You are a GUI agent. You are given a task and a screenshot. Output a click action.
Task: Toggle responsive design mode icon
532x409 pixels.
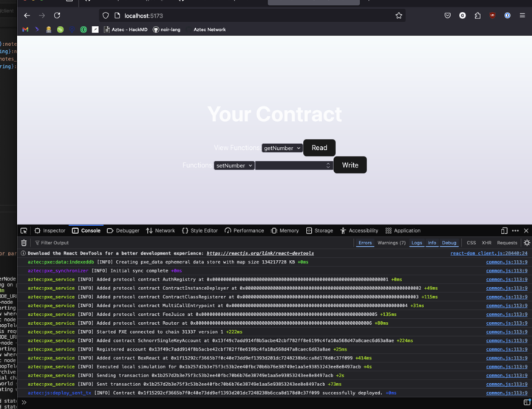point(504,230)
